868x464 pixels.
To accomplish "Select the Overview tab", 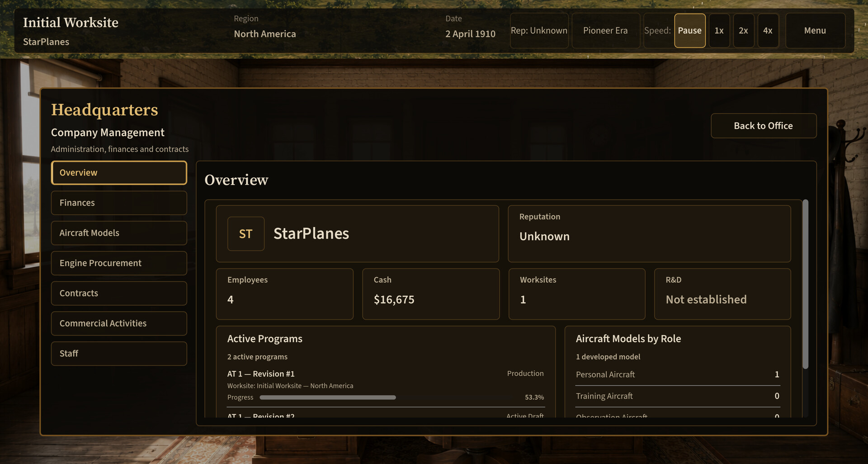I will (119, 173).
